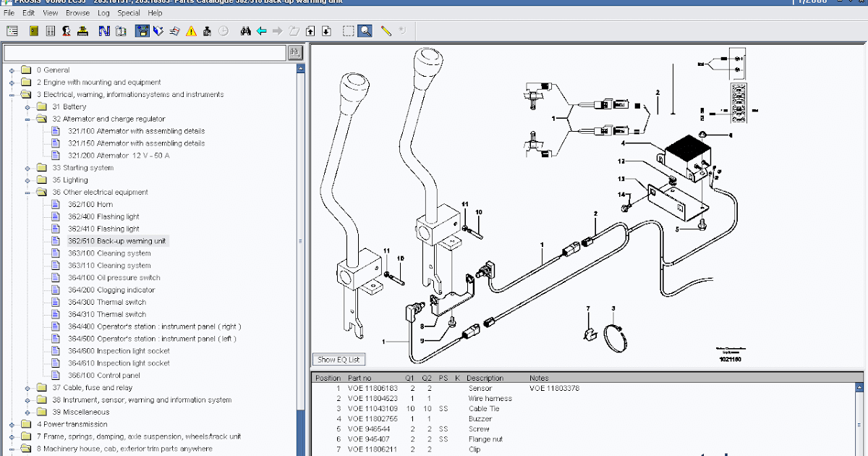Open 362/400 Flashing light entry
868x456 pixels.
[103, 217]
